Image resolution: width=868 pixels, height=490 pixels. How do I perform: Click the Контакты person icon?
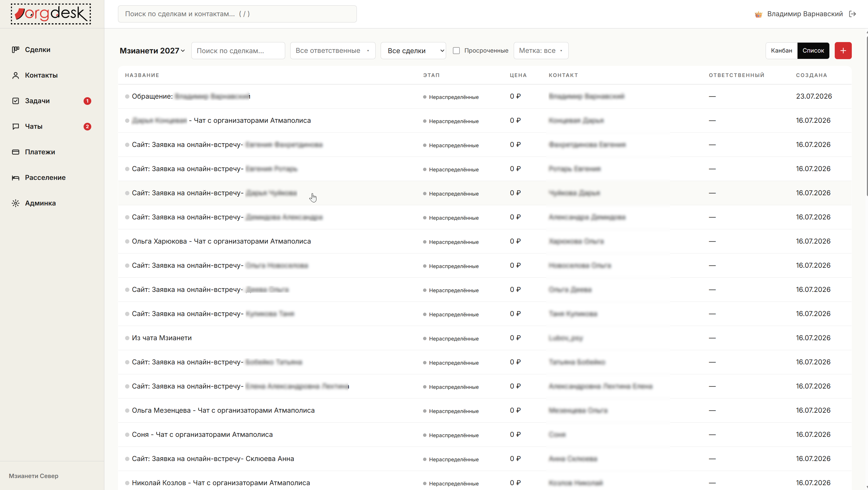coord(16,75)
